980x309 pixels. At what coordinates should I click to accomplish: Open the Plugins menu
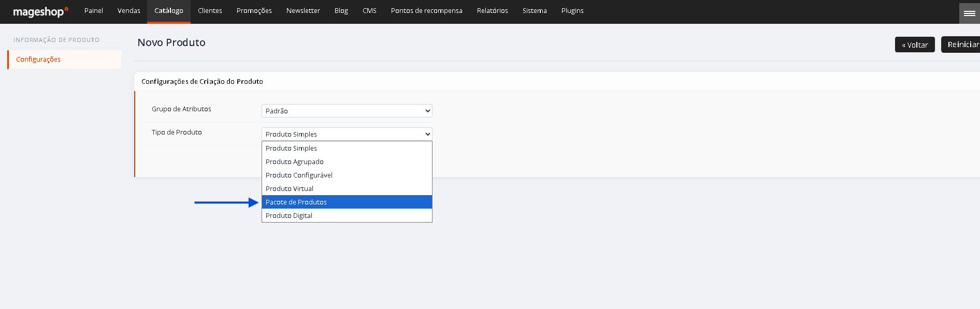click(572, 11)
